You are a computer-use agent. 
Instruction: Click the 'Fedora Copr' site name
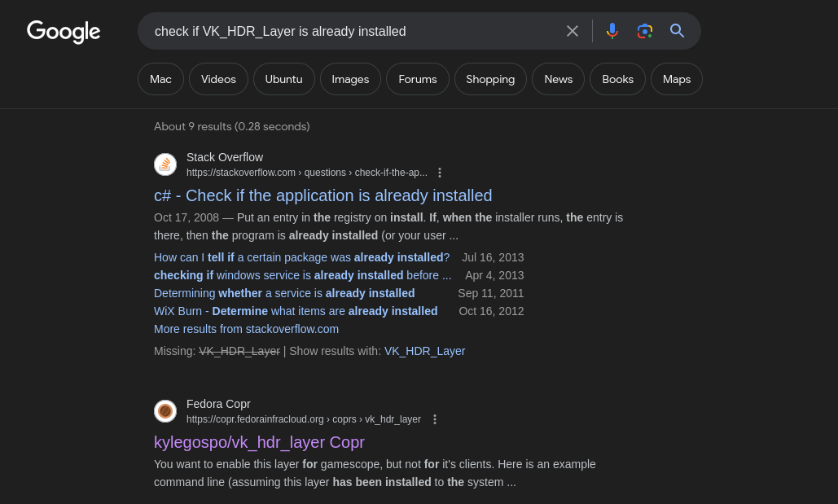(218, 404)
